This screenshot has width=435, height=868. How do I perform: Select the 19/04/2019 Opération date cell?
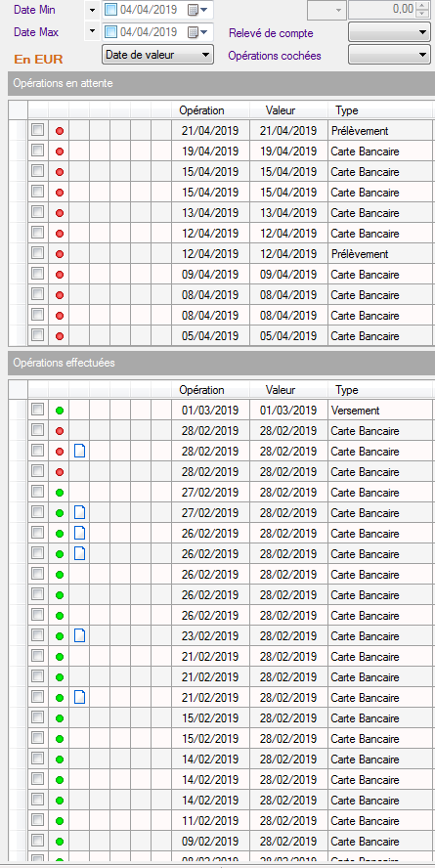pos(210,152)
